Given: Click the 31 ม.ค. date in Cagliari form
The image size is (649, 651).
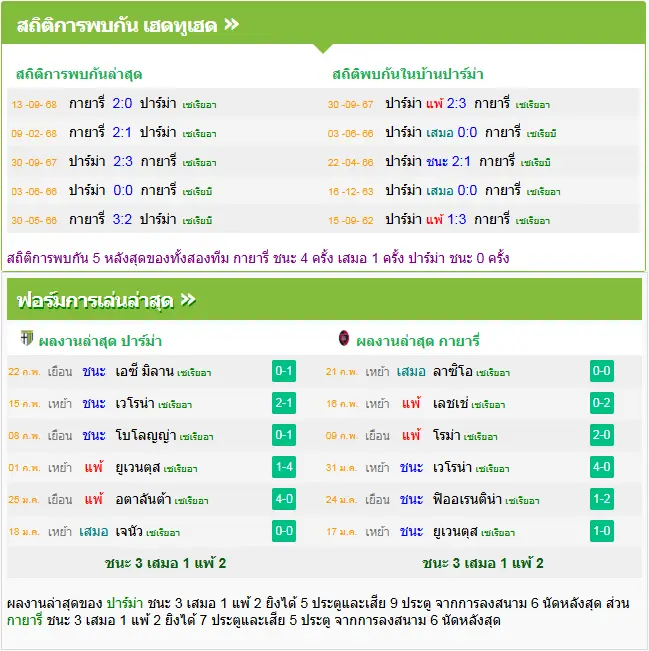Looking at the screenshot, I should pos(342,467).
